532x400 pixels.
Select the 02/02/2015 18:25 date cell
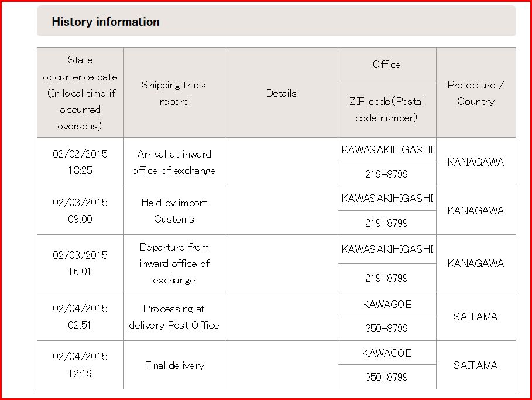click(80, 162)
